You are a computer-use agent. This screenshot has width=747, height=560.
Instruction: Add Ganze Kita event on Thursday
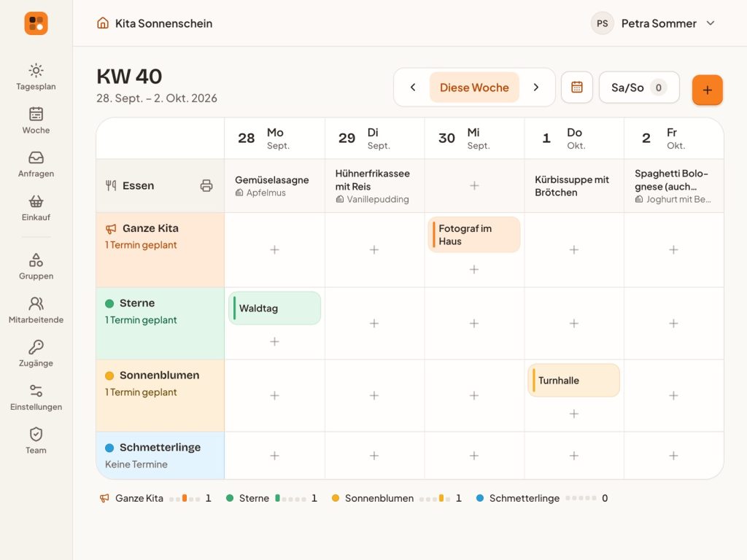pyautogui.click(x=574, y=249)
